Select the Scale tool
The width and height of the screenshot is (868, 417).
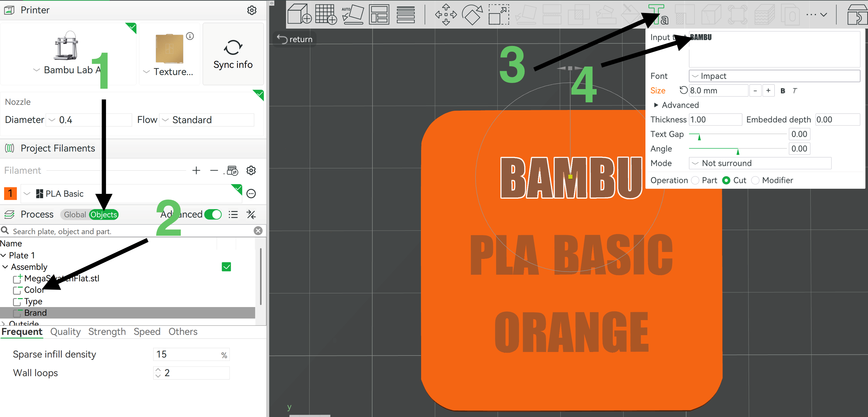[499, 15]
